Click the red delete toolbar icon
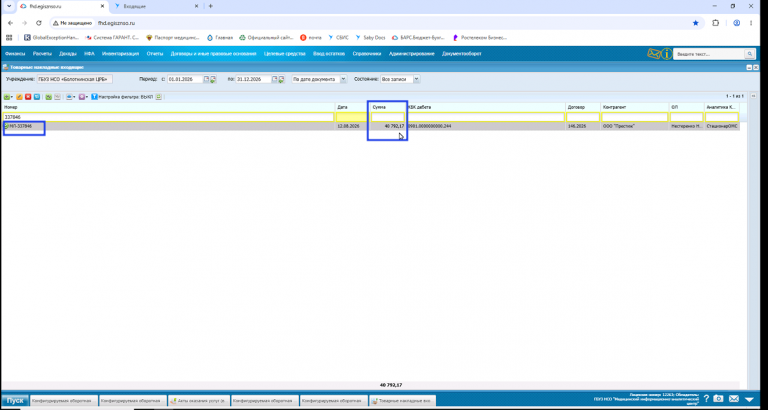Viewport: 768px width, 410px height. [x=28, y=97]
